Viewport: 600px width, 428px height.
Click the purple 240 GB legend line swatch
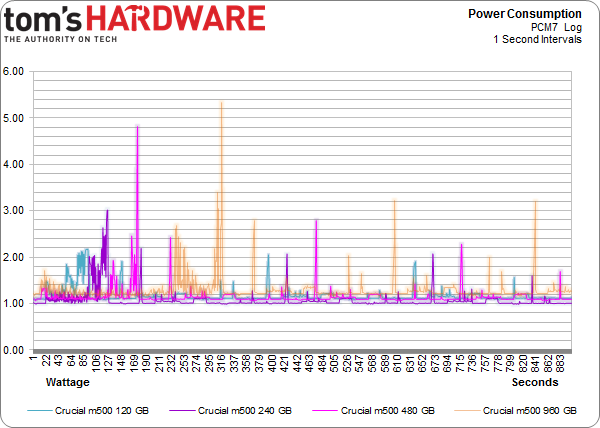[183, 411]
